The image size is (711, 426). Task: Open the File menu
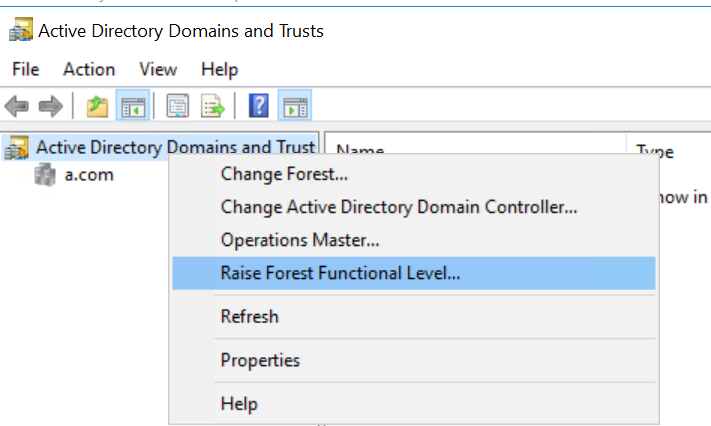pyautogui.click(x=26, y=69)
